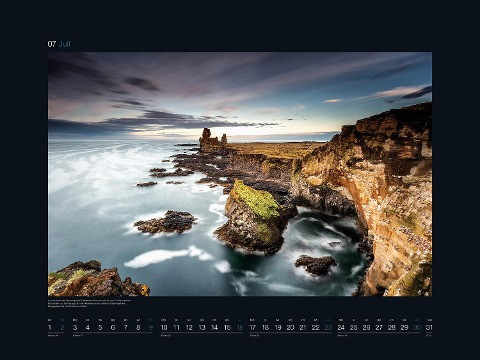Choose date 20 in the date strip
Image resolution: width=480 pixels, height=360 pixels.
click(291, 327)
